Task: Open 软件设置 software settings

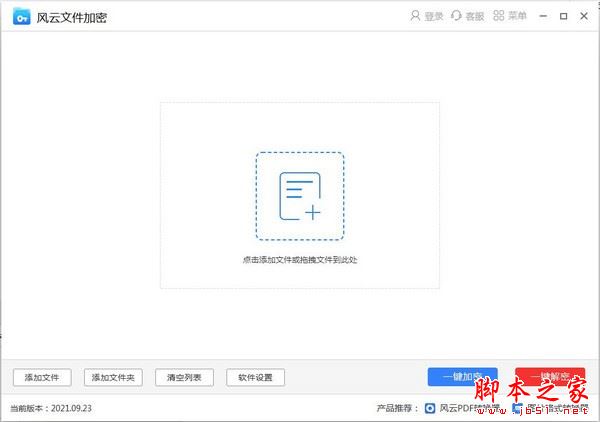Action: [x=256, y=378]
